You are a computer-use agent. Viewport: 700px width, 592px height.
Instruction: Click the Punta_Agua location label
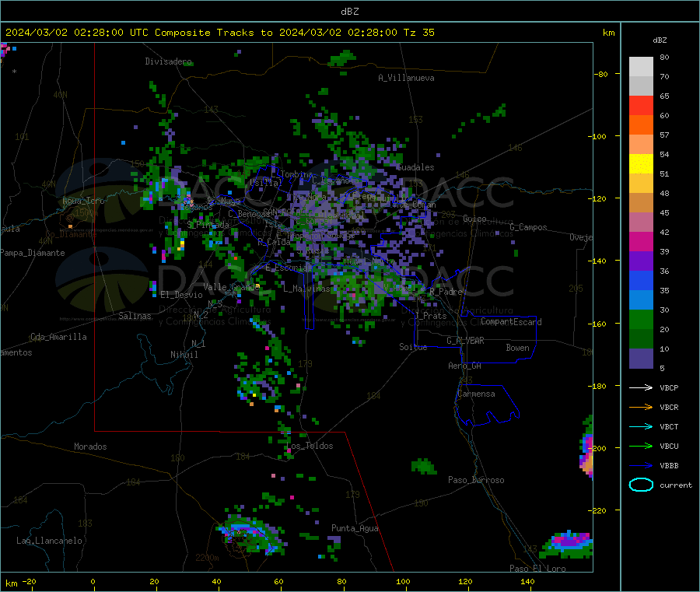click(x=355, y=528)
